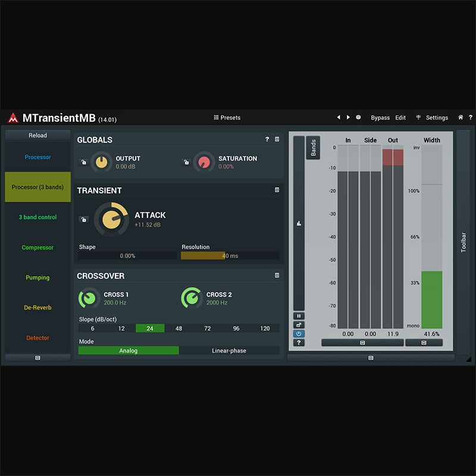Select the Processor mode
This screenshot has width=476, height=476.
37,157
